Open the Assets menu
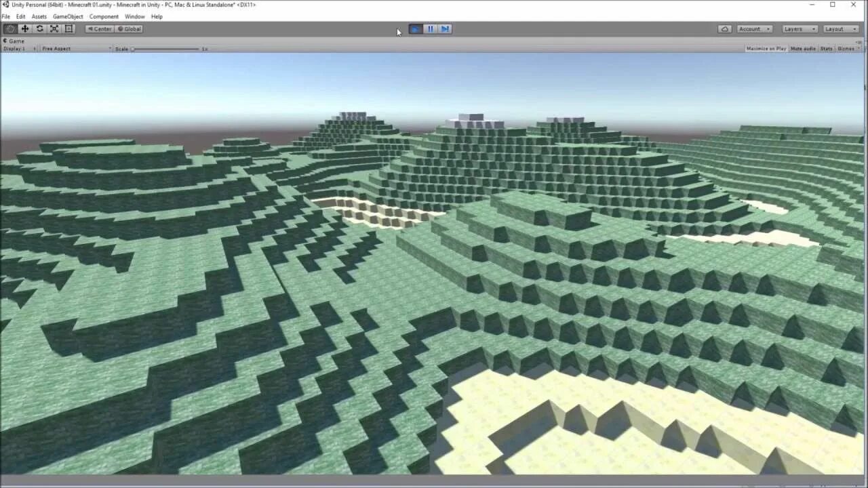This screenshot has height=488, width=868. point(39,16)
